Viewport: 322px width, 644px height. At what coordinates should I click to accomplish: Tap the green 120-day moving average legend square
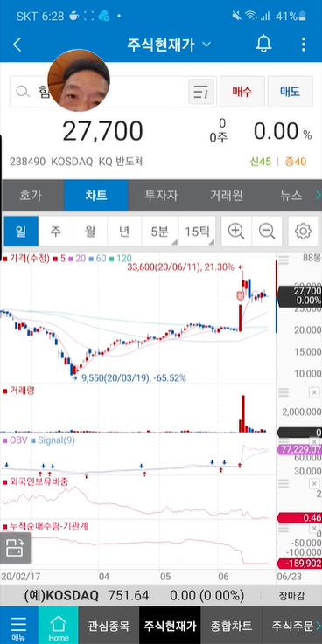[x=111, y=259]
